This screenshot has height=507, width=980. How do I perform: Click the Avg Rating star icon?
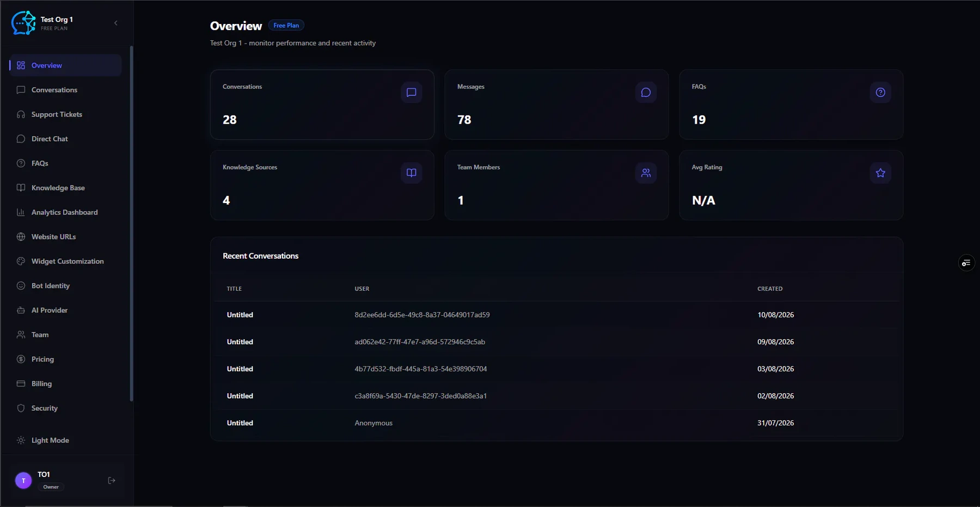880,173
